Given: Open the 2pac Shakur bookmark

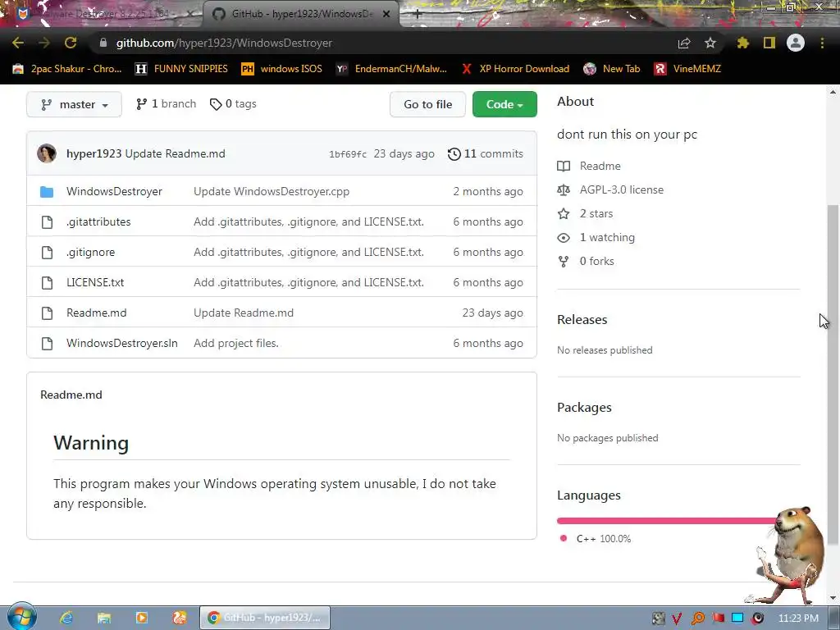Looking at the screenshot, I should point(67,69).
